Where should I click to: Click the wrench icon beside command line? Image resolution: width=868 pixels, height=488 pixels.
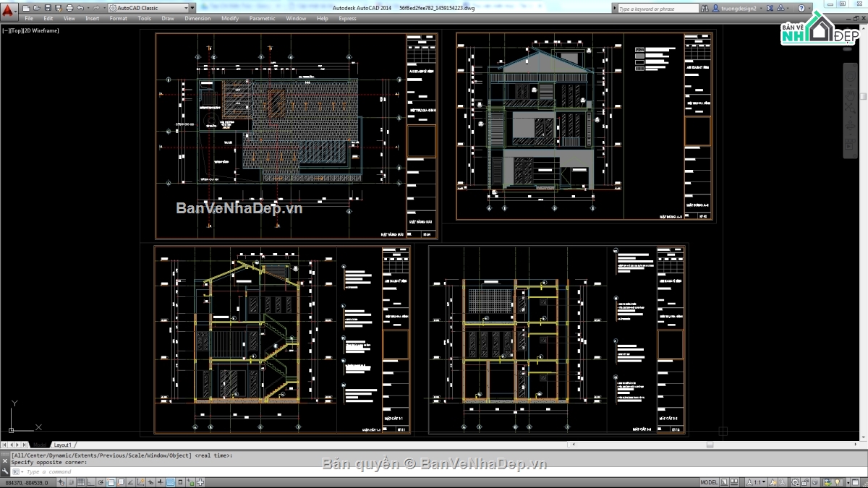(5, 471)
